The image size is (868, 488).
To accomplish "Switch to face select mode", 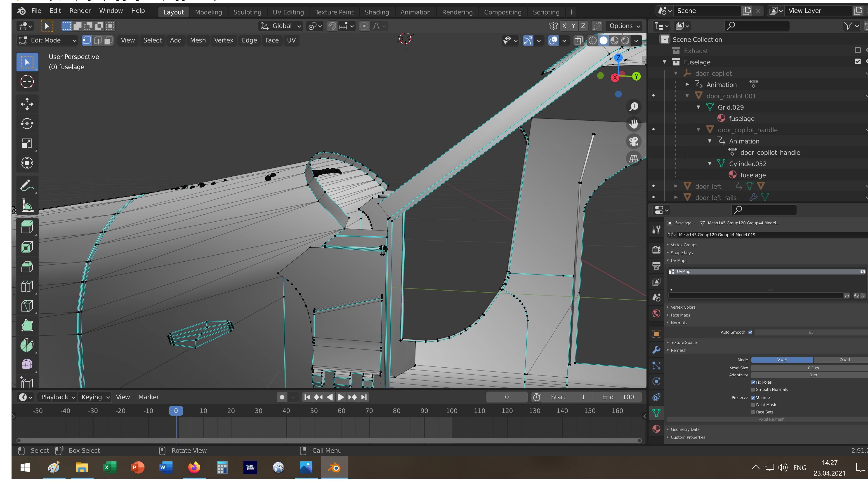I will [x=108, y=40].
